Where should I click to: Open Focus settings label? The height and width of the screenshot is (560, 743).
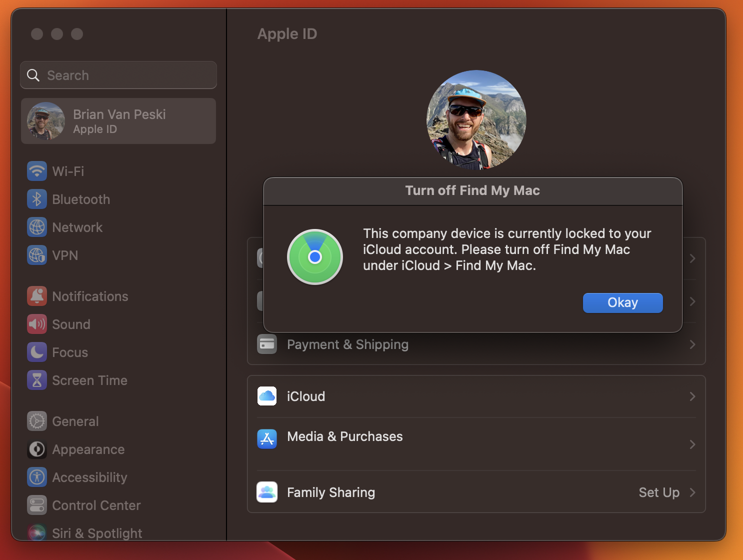[70, 352]
